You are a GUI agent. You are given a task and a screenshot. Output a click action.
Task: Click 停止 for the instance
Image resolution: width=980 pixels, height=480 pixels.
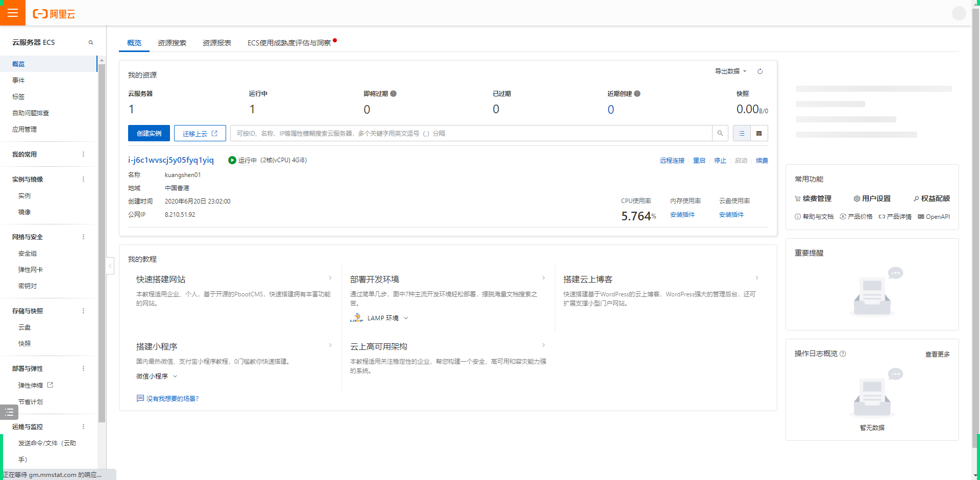tap(720, 160)
